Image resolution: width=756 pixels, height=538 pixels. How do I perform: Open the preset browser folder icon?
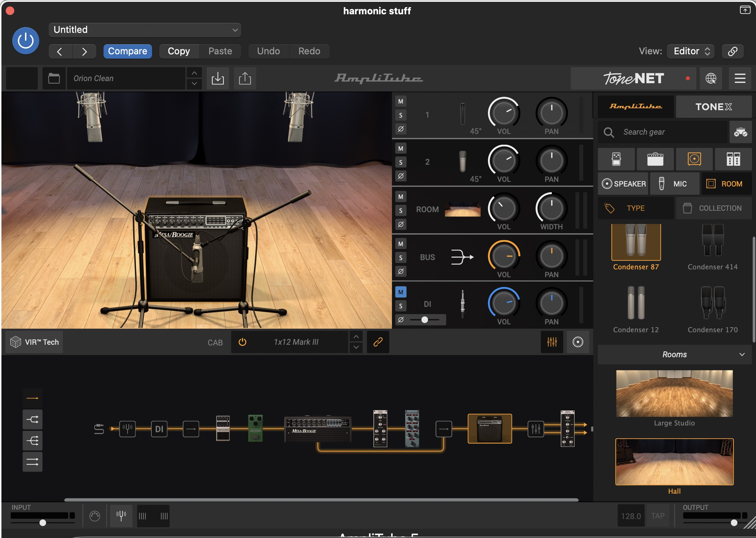point(54,78)
